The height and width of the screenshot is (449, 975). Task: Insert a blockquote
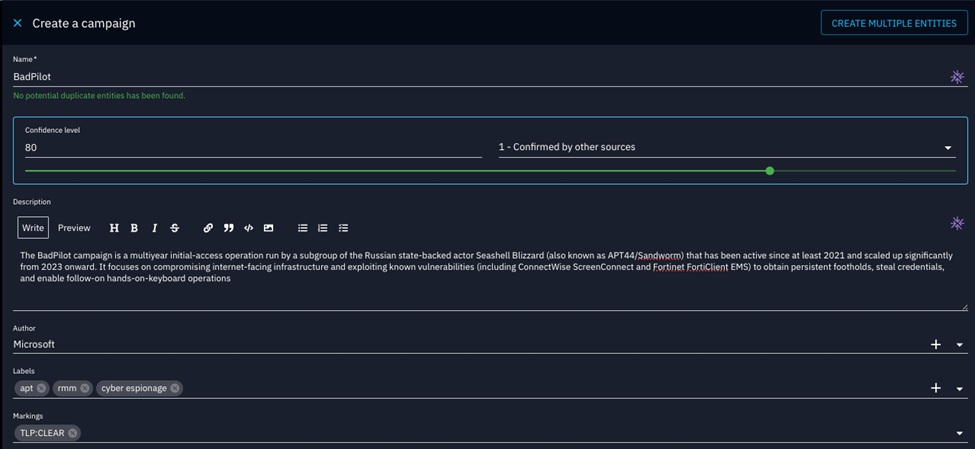point(228,228)
